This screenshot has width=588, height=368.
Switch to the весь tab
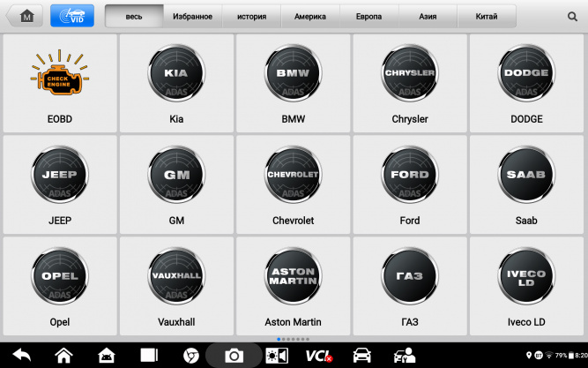click(134, 16)
